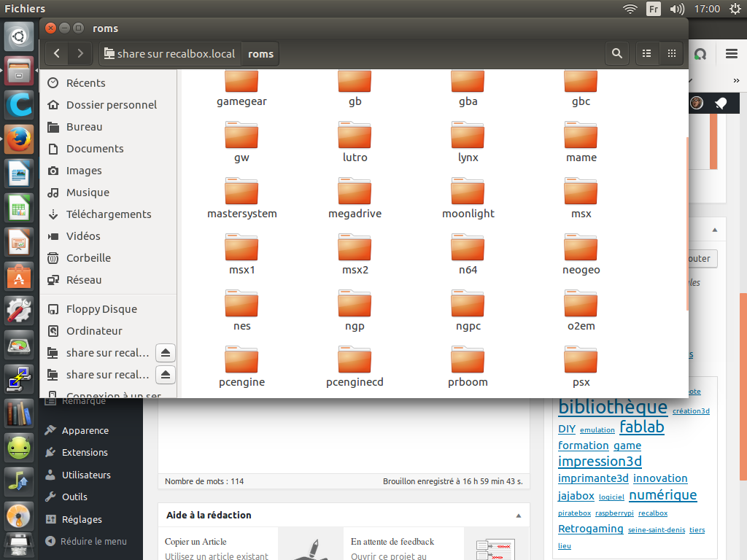747x560 pixels.
Task: Open Firefox from the Ubuntu launcher
Action: (19, 139)
